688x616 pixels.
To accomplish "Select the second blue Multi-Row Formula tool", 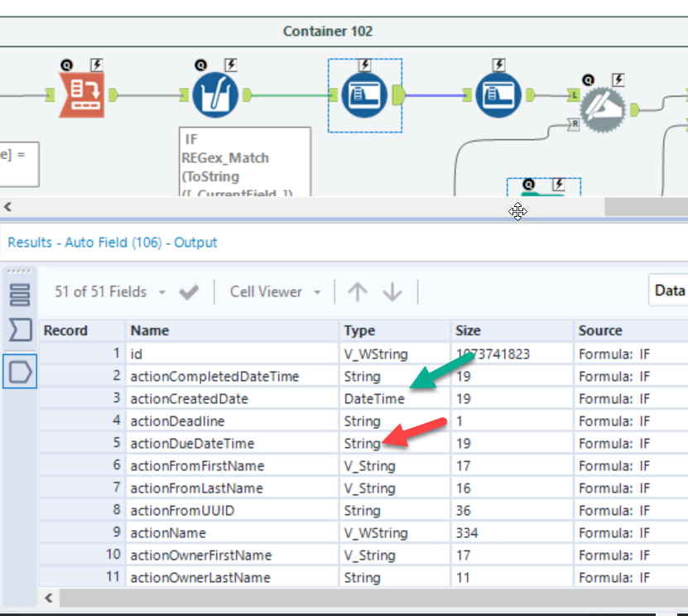I will [x=498, y=94].
